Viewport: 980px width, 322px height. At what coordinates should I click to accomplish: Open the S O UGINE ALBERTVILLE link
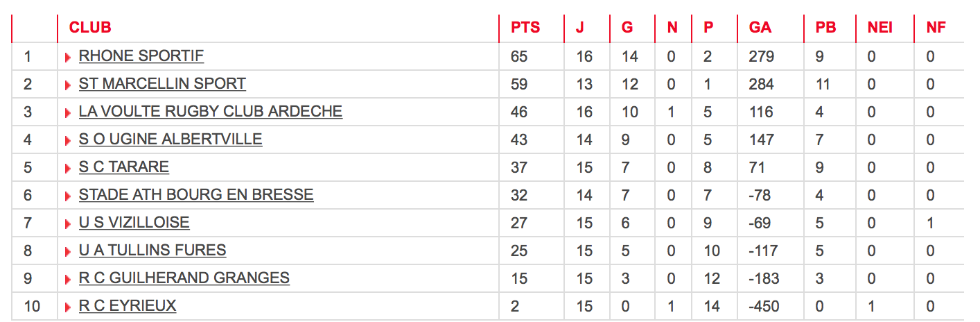pyautogui.click(x=170, y=139)
